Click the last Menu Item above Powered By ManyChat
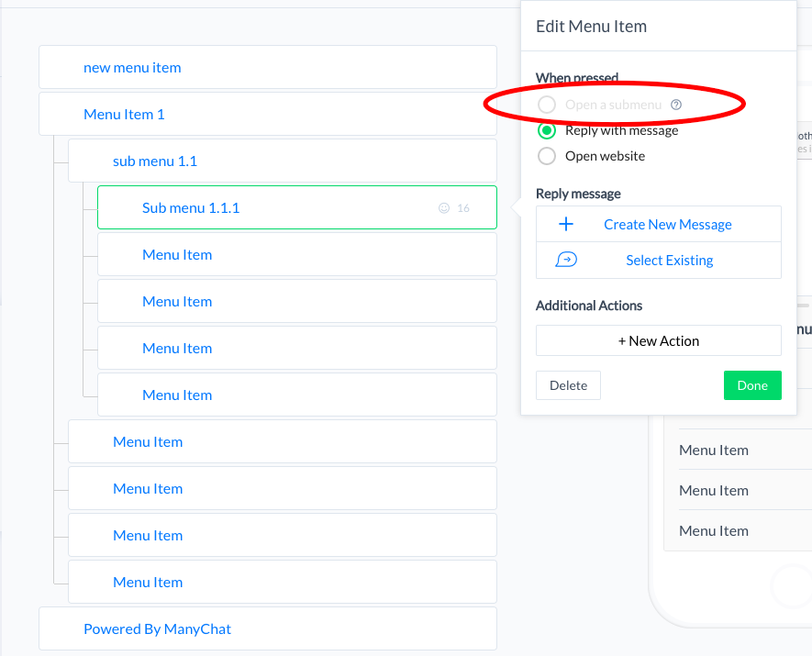 pyautogui.click(x=148, y=582)
